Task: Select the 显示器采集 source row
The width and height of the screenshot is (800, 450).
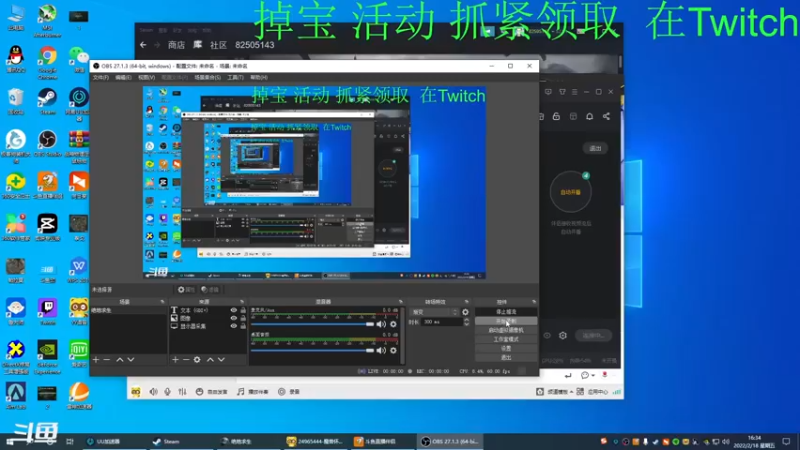Action: 208,326
